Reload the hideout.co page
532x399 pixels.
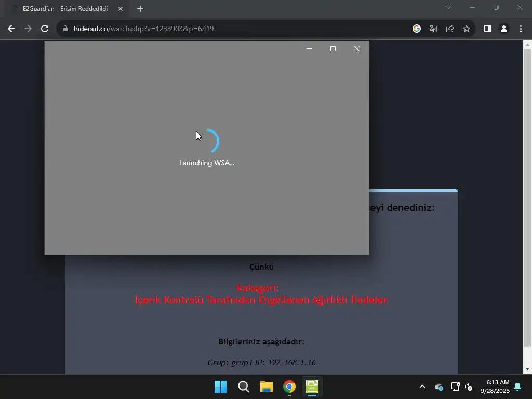click(45, 29)
